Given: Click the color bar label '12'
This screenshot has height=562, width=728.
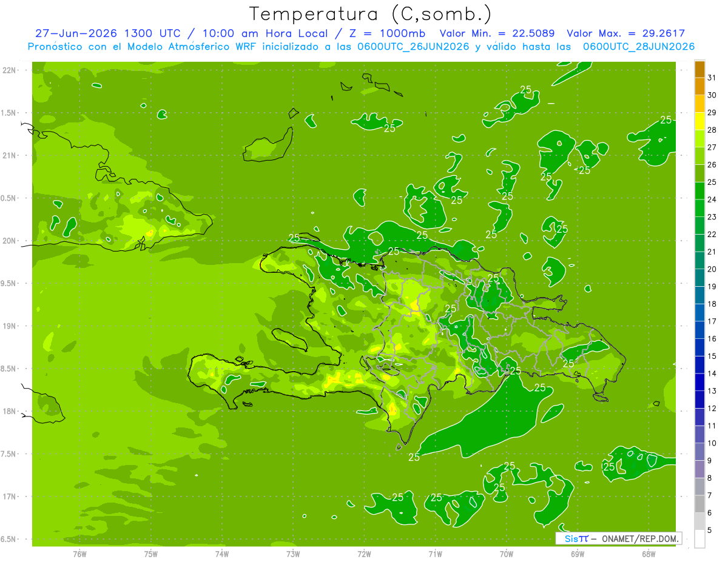Looking at the screenshot, I should (712, 409).
